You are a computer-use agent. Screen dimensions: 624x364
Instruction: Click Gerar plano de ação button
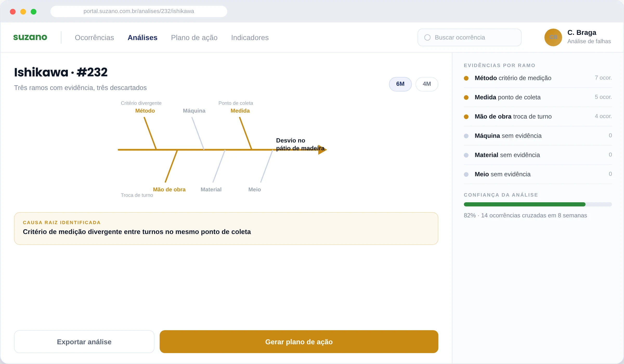coord(299,342)
